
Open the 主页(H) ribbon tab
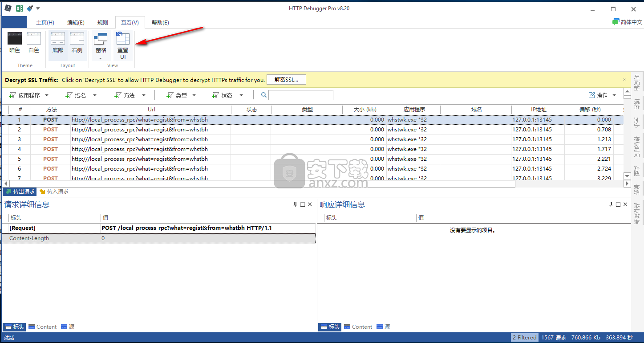point(45,22)
